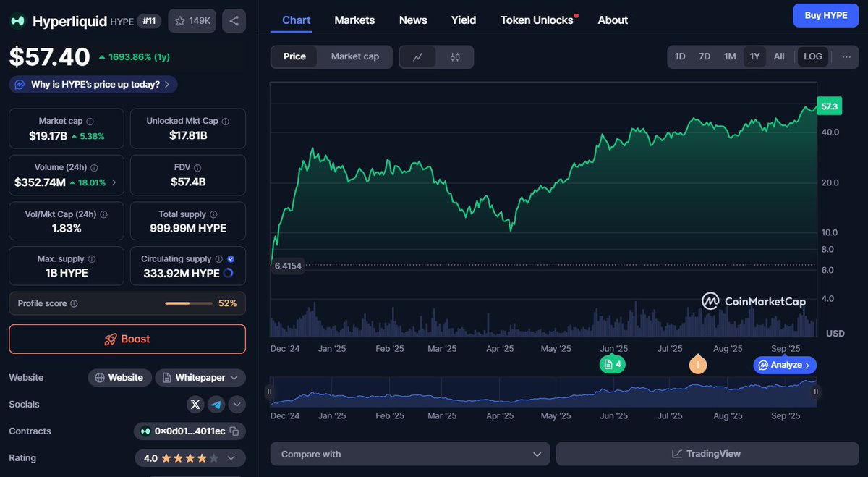The image size is (868, 477).
Task: Click the Hyperliquid logo icon
Action: point(17,21)
